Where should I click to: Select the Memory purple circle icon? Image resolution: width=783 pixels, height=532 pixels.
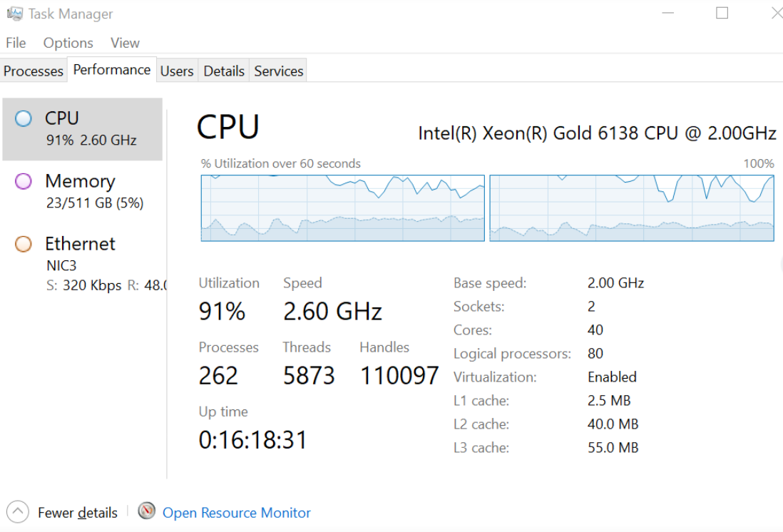click(24, 181)
